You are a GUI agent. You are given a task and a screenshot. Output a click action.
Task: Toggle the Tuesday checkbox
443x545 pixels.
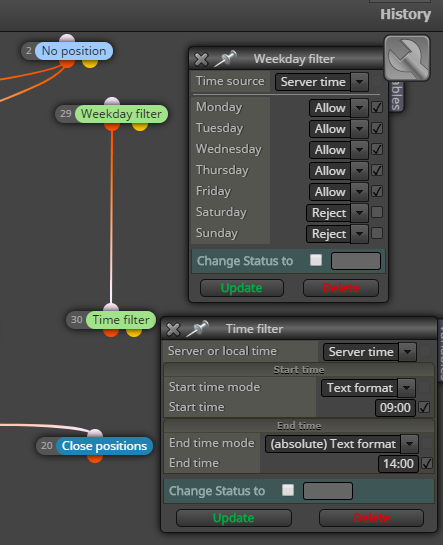coord(377,128)
